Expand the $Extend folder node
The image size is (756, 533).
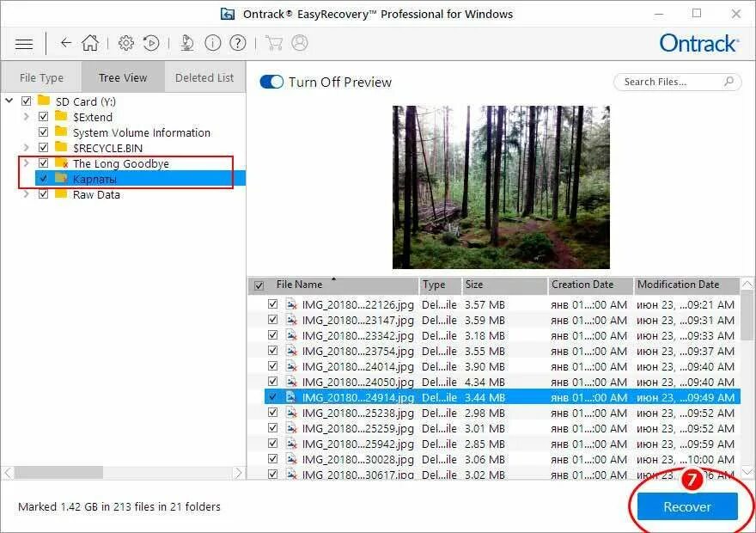click(27, 116)
